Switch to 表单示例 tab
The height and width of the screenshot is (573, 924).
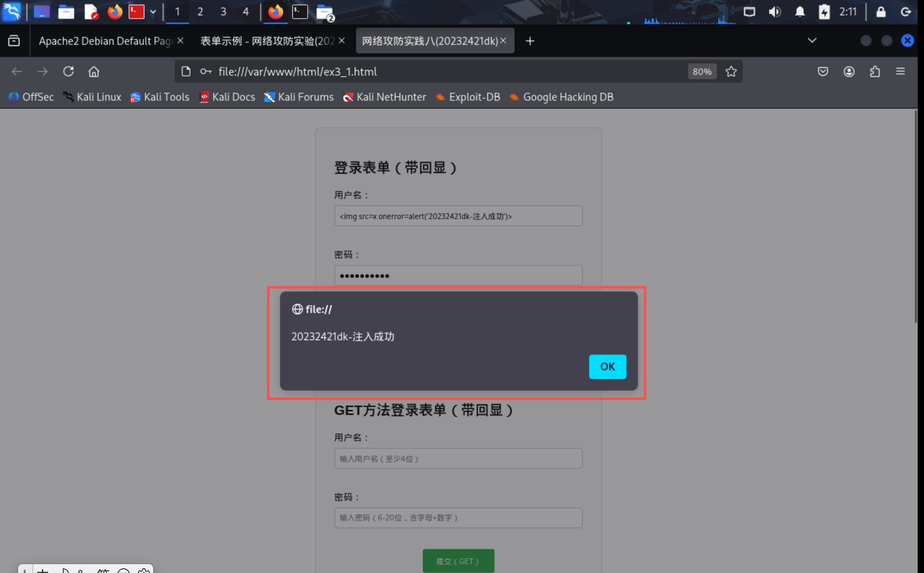coord(267,41)
